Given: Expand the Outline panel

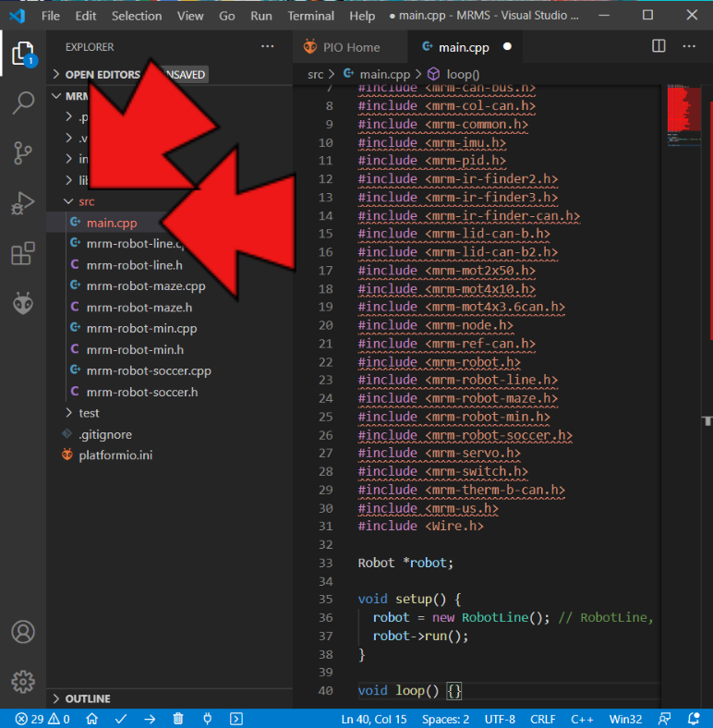Looking at the screenshot, I should [88, 698].
